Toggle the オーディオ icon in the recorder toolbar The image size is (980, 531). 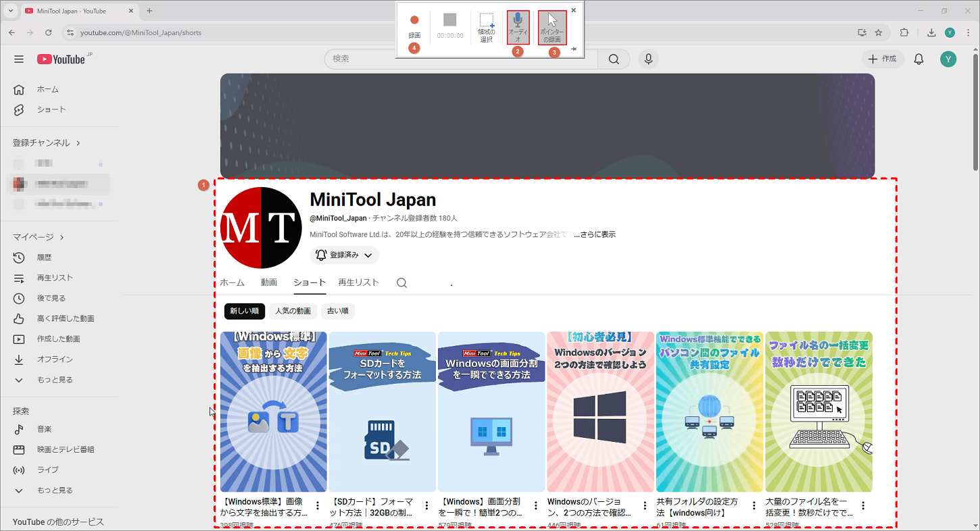pos(518,27)
